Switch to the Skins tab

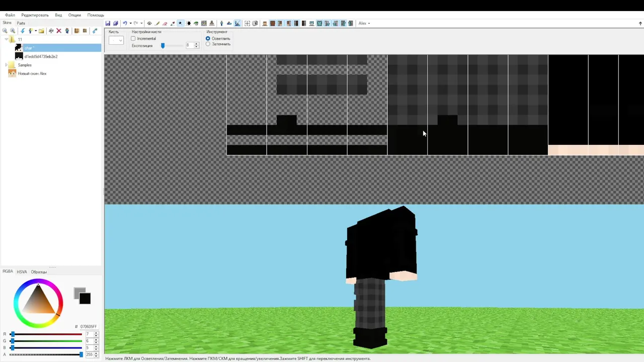tap(7, 23)
